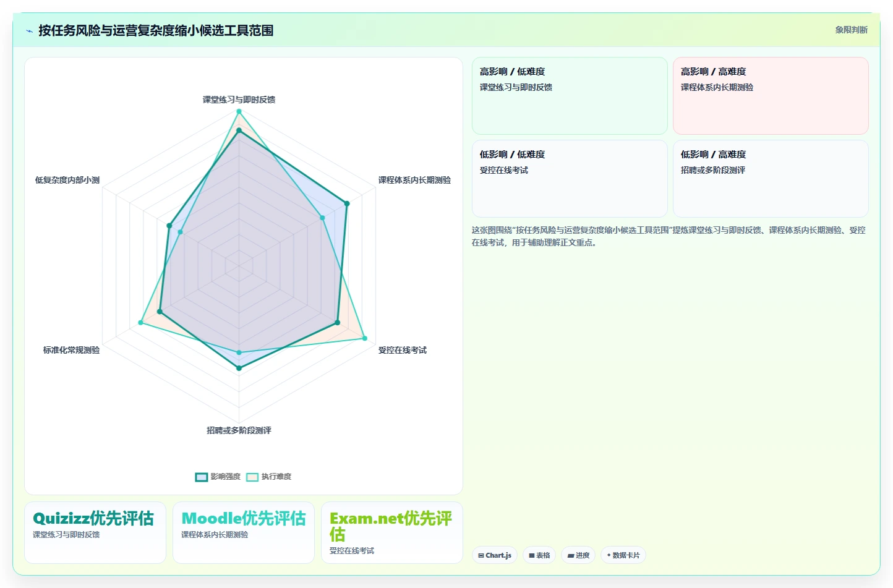Screen dimensions: 893x588
Task: Click the 影响强度 point on the 课程体系内长期测验 axis
Action: click(347, 203)
